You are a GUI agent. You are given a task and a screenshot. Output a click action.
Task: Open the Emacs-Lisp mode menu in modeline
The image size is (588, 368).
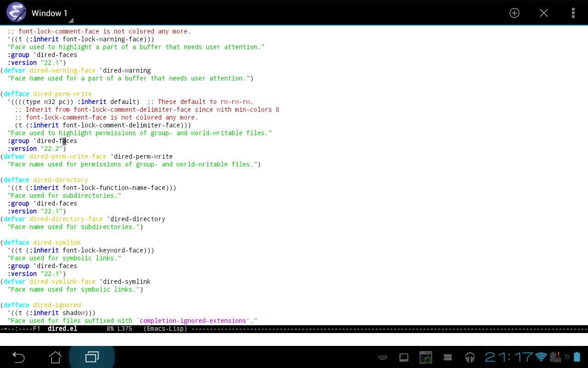tap(165, 328)
